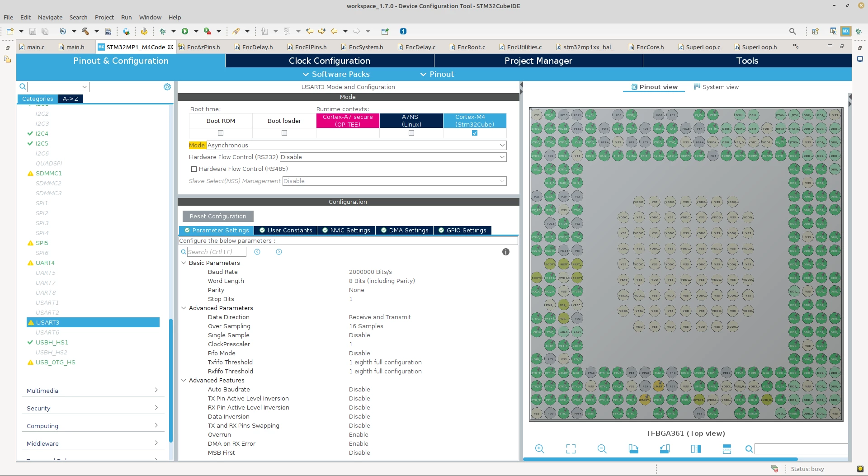Click the build hammer icon

pos(85,31)
